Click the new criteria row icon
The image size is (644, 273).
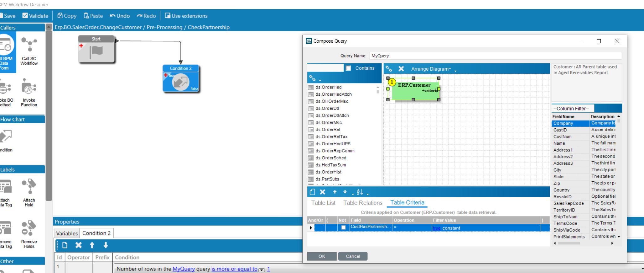tap(312, 192)
